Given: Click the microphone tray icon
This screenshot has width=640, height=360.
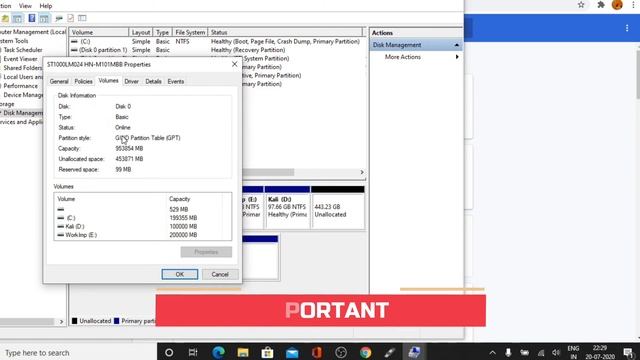Looking at the screenshot, I should [x=508, y=352].
